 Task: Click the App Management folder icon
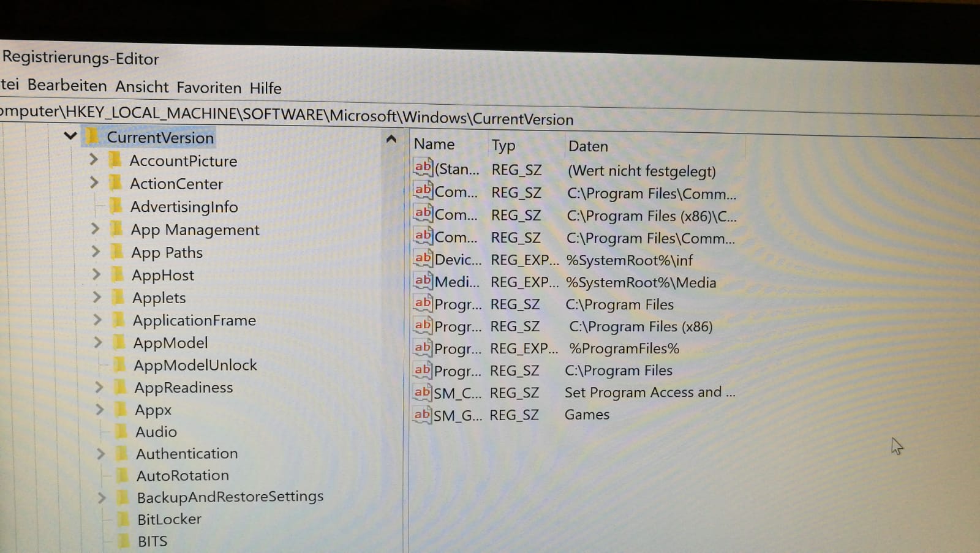click(x=116, y=229)
